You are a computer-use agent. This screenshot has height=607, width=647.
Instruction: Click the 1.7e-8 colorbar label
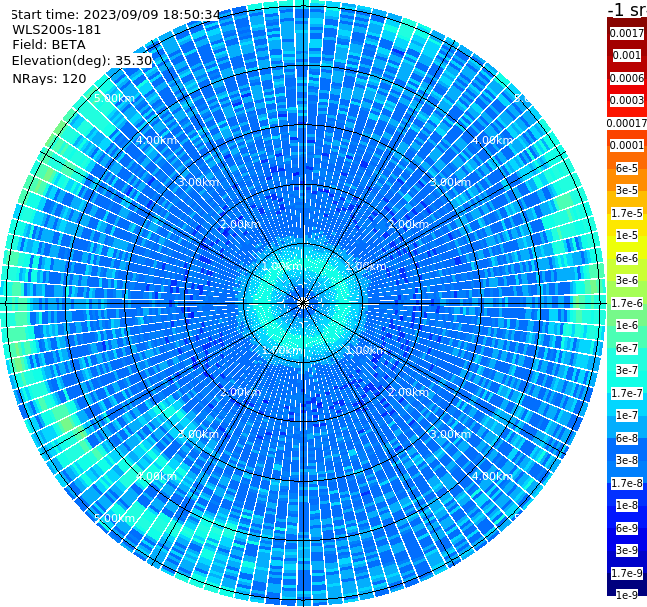tap(627, 483)
